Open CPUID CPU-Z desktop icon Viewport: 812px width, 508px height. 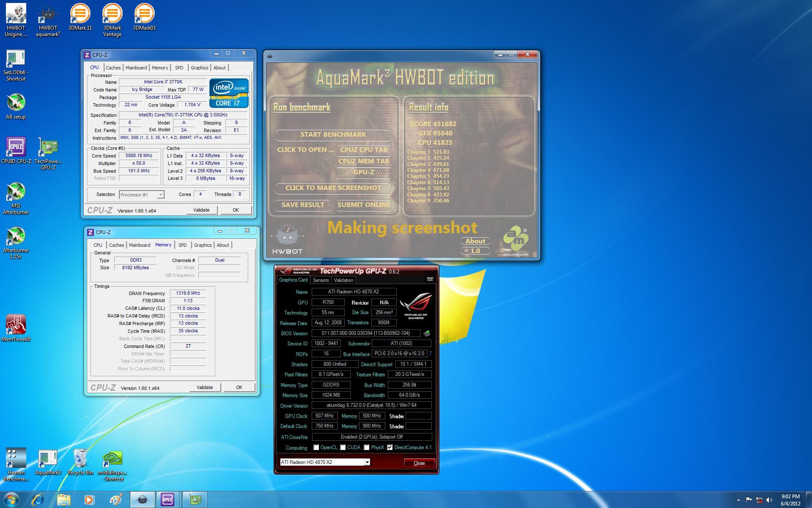click(x=16, y=150)
